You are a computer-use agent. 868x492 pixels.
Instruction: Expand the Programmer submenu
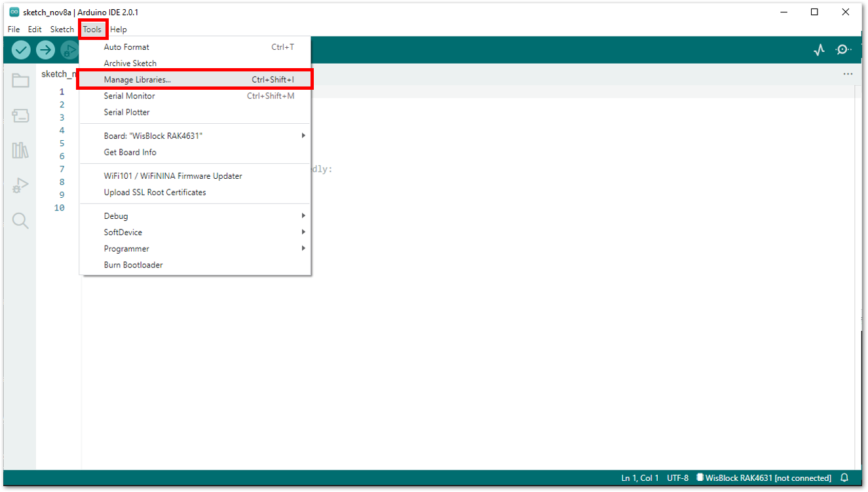pos(195,249)
